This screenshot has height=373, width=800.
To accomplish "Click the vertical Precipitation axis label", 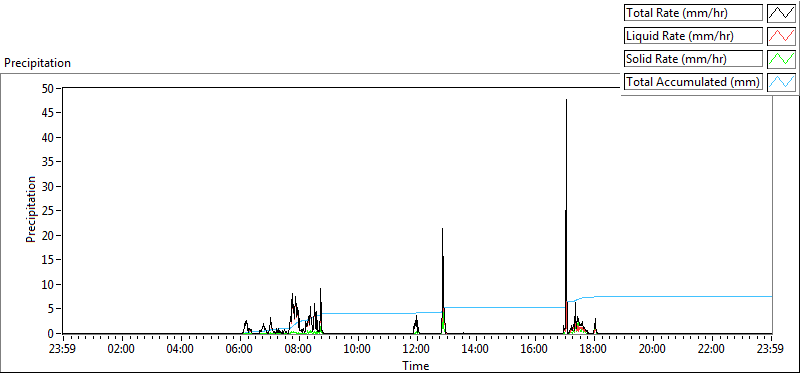I will (x=31, y=209).
